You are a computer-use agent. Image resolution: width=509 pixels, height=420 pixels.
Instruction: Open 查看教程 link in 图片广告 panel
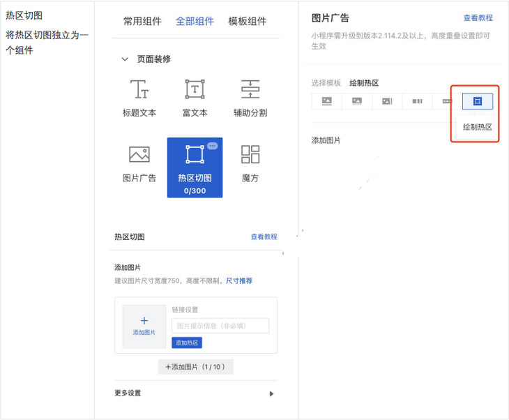tap(478, 18)
